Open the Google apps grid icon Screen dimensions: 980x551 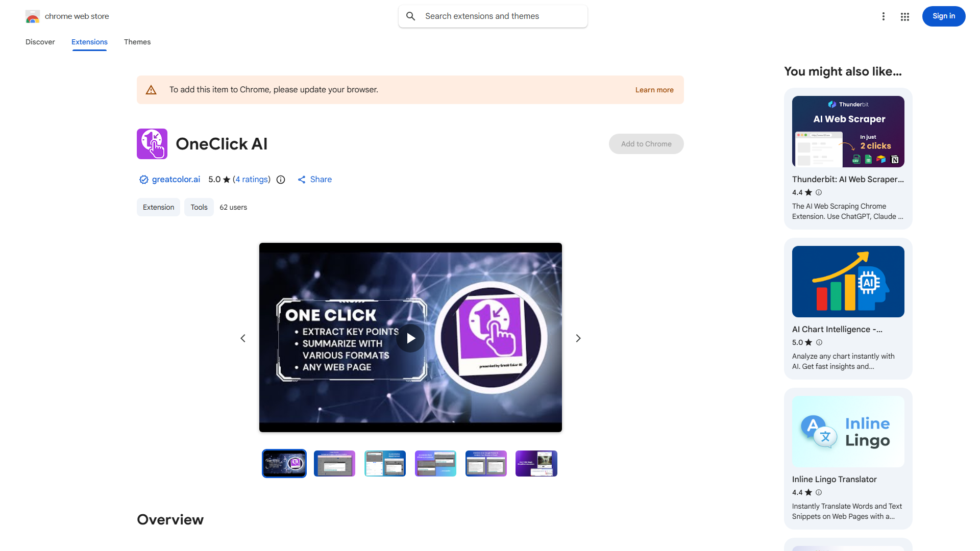tap(904, 16)
